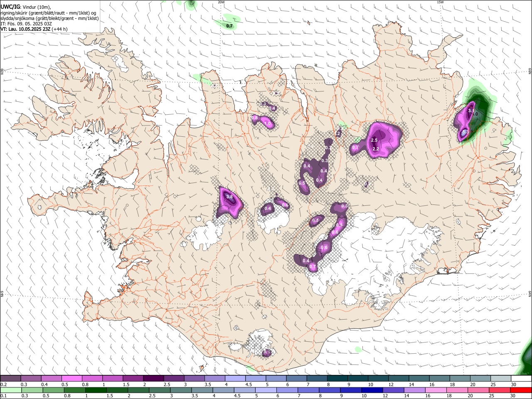Click the 'slydda/snjókoma' legend description line
The width and height of the screenshot is (532, 399).
[49, 18]
